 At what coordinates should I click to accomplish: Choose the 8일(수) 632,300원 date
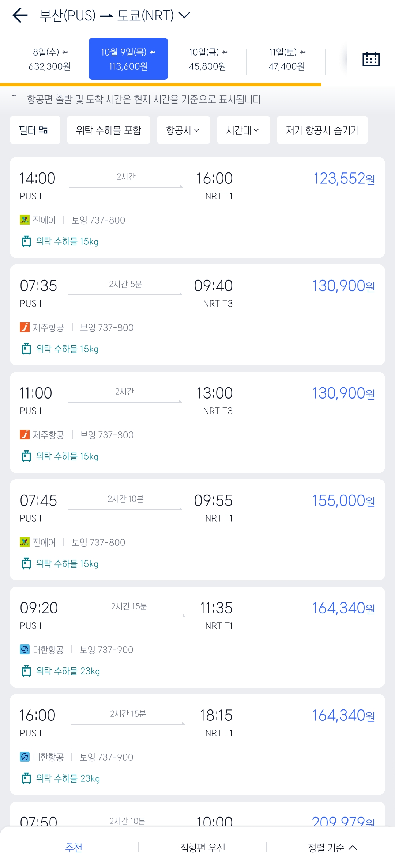[x=50, y=59]
